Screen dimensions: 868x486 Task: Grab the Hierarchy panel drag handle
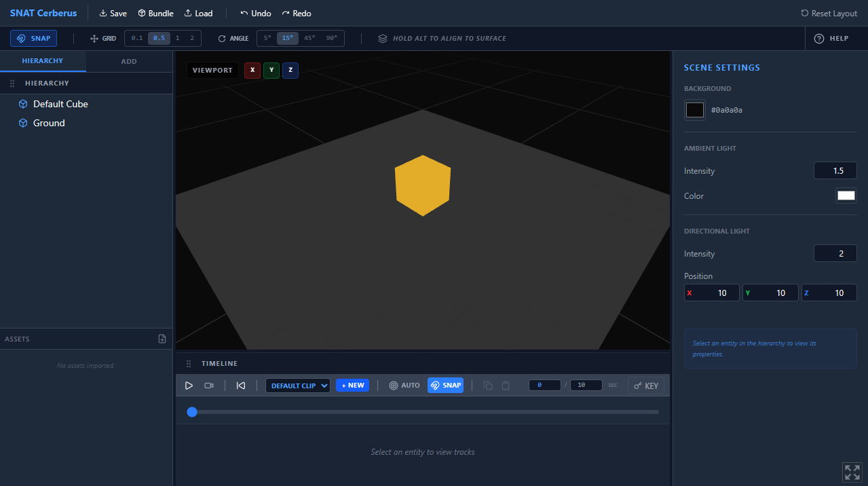click(12, 83)
